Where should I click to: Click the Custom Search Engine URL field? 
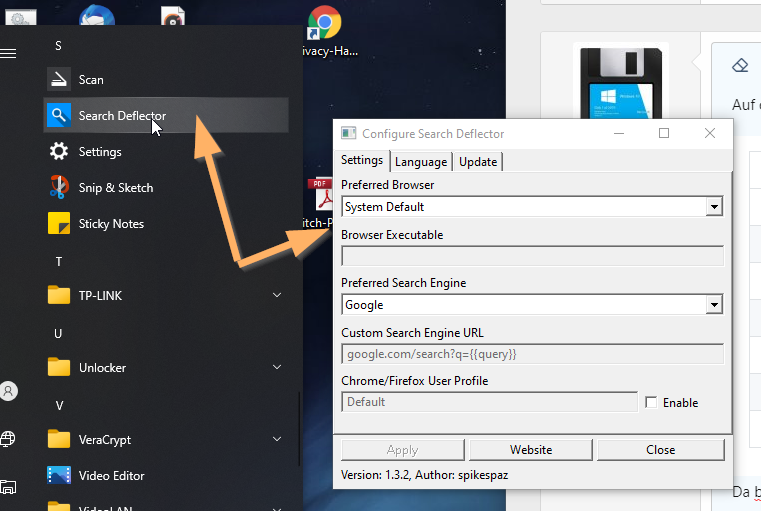[x=532, y=354]
